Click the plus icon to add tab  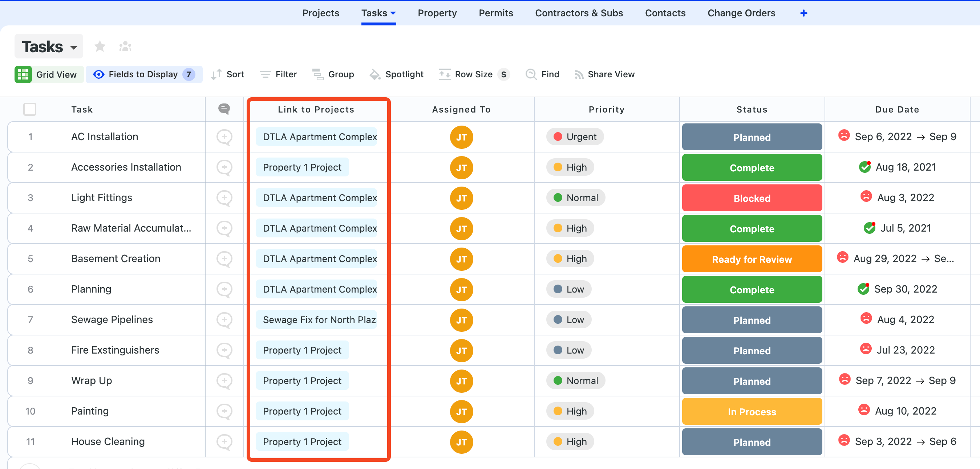[803, 13]
